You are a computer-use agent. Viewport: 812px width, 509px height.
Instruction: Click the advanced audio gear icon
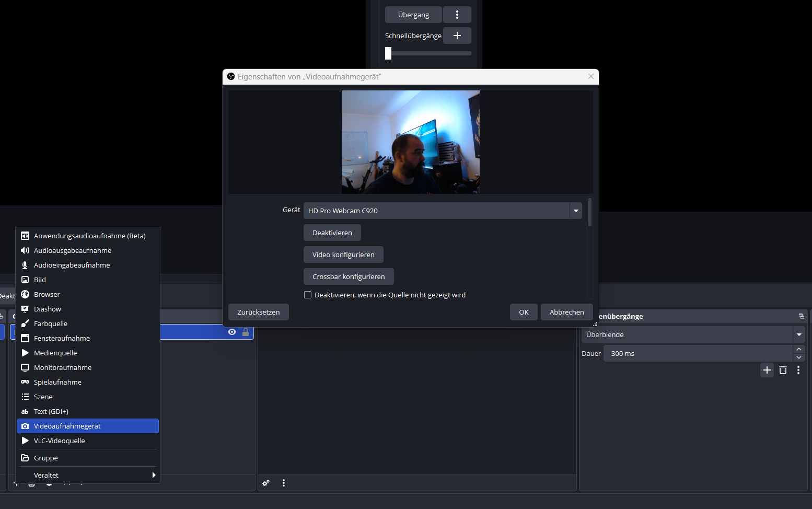tap(266, 483)
